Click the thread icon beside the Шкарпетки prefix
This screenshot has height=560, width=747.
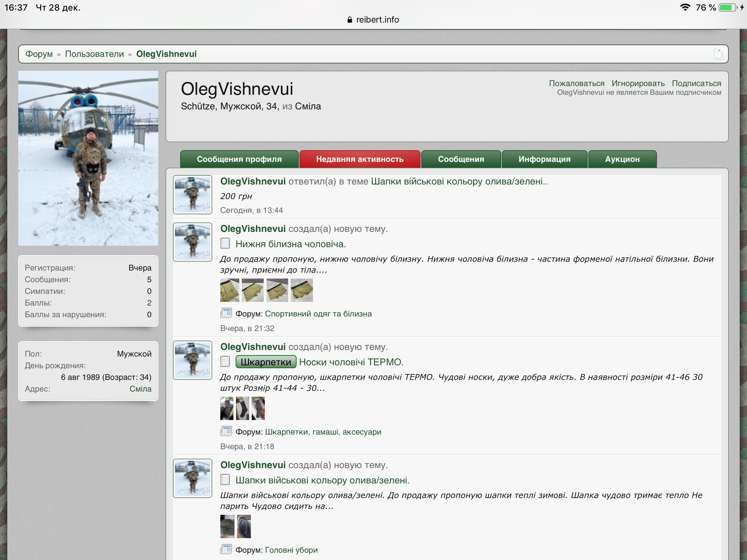pos(225,362)
